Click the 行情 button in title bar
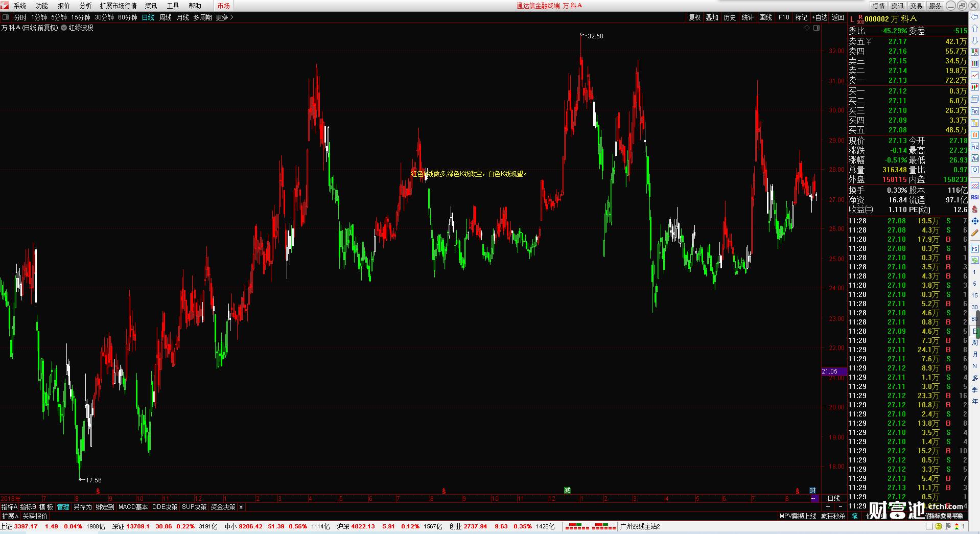Image resolution: width=980 pixels, height=534 pixels. (879, 6)
